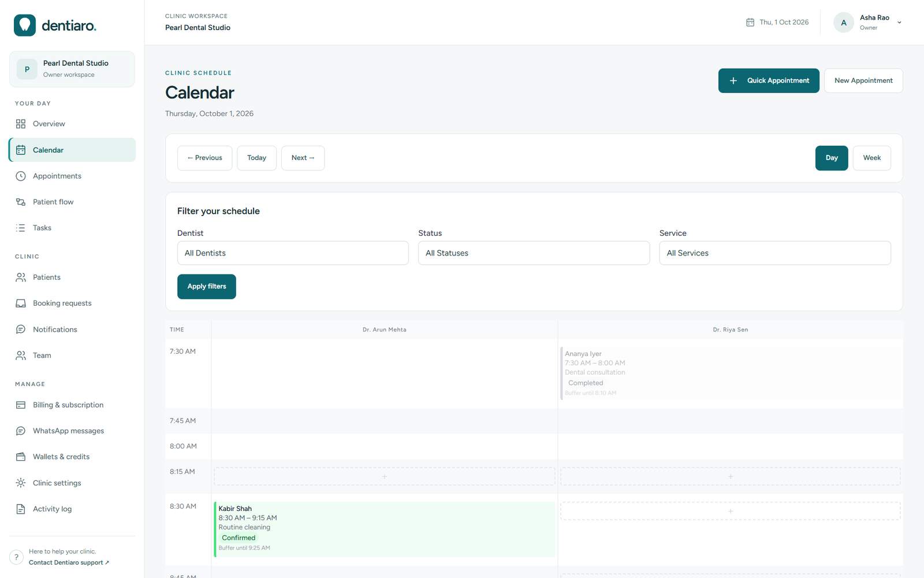
Task: Click the header calendar date icon
Action: click(x=750, y=23)
